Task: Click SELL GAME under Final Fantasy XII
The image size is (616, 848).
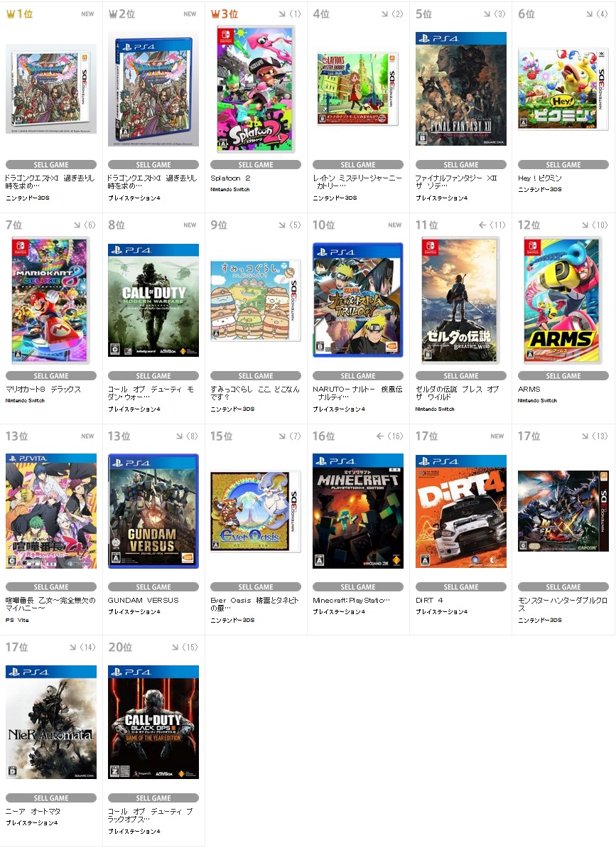Action: pyautogui.click(x=460, y=165)
